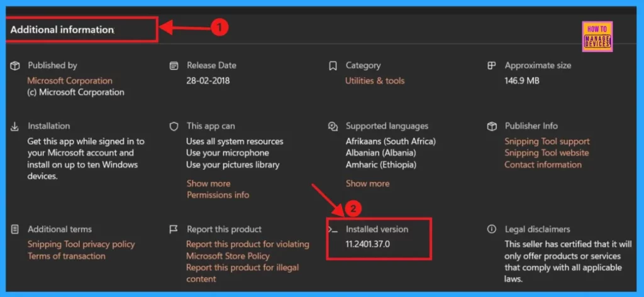Viewport: 644px width, 297px height.
Task: Click the Report this product flag icon
Action: pos(174,229)
